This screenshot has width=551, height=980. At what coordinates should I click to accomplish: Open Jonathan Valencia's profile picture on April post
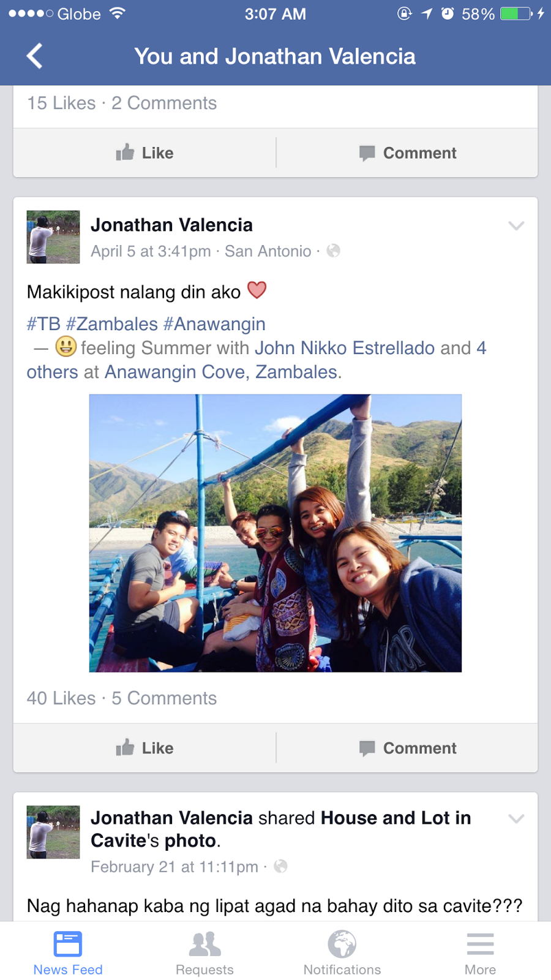[53, 237]
